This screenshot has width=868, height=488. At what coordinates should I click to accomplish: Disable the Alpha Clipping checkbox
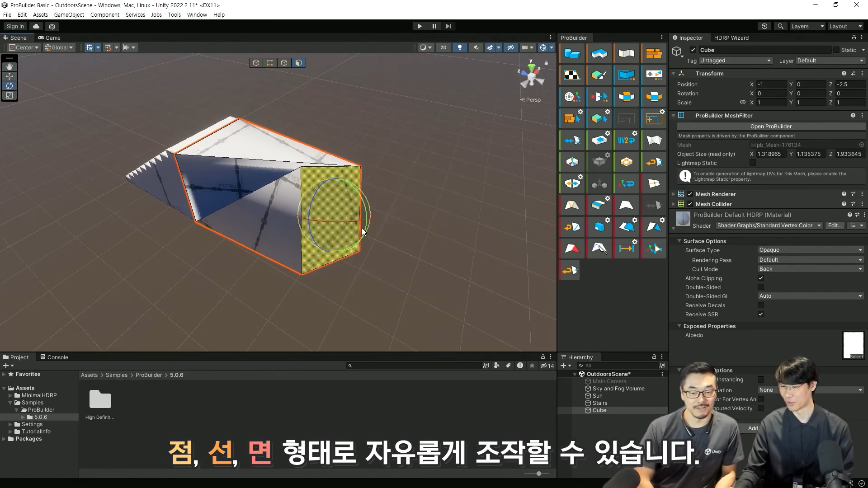click(x=761, y=278)
